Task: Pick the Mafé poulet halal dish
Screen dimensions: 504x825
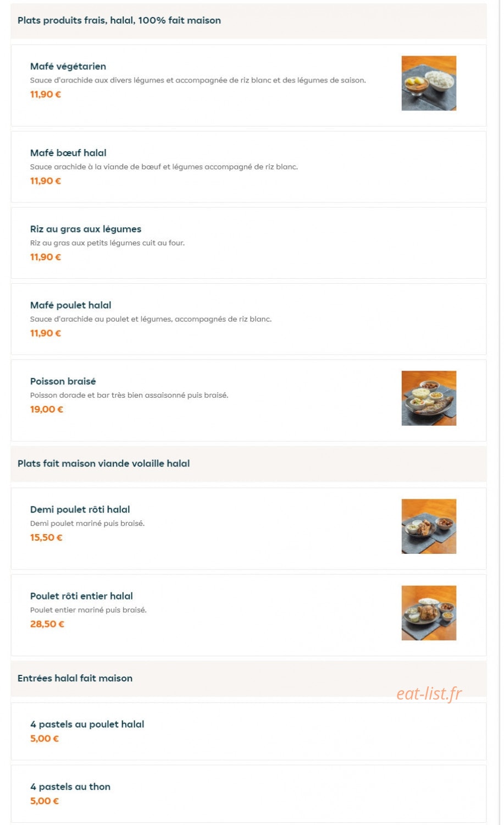Action: tap(248, 319)
